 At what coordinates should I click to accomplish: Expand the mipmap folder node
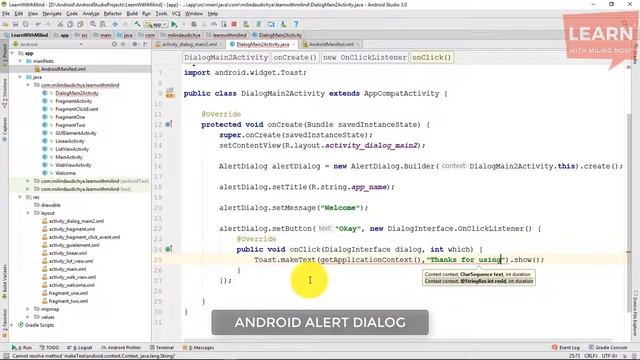(x=28, y=309)
